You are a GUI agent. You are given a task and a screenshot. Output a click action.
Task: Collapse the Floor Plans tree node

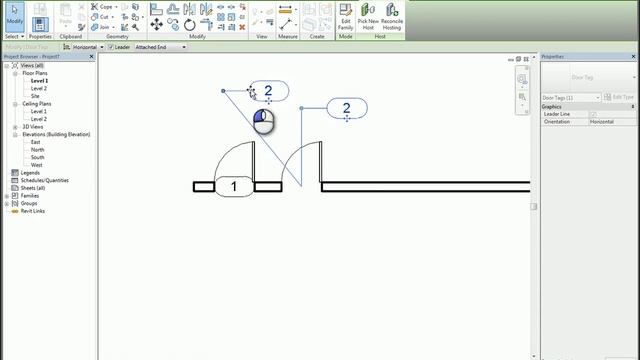tap(15, 73)
